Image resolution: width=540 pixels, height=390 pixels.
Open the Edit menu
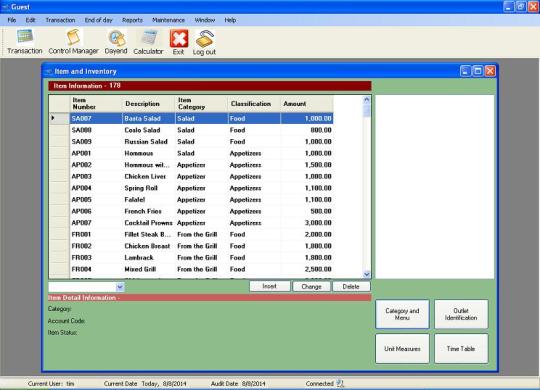[30, 20]
